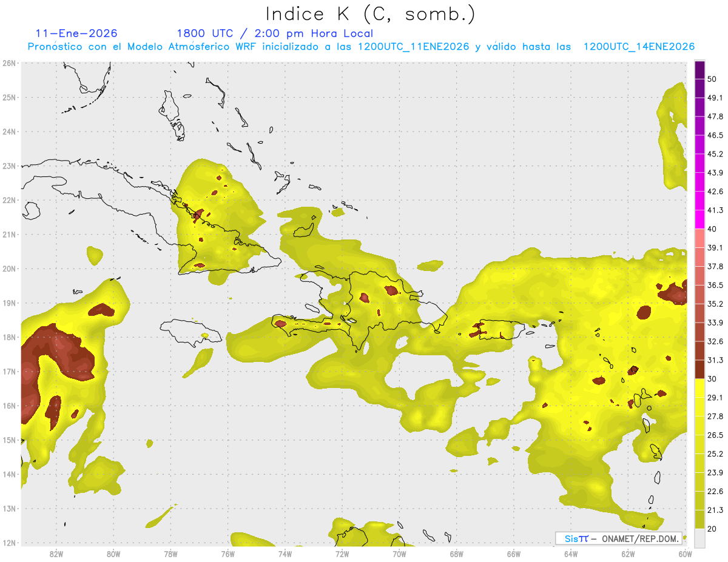
Task: Click the valid-until time "1200UTC_14ENE2026"
Action: tap(639, 47)
